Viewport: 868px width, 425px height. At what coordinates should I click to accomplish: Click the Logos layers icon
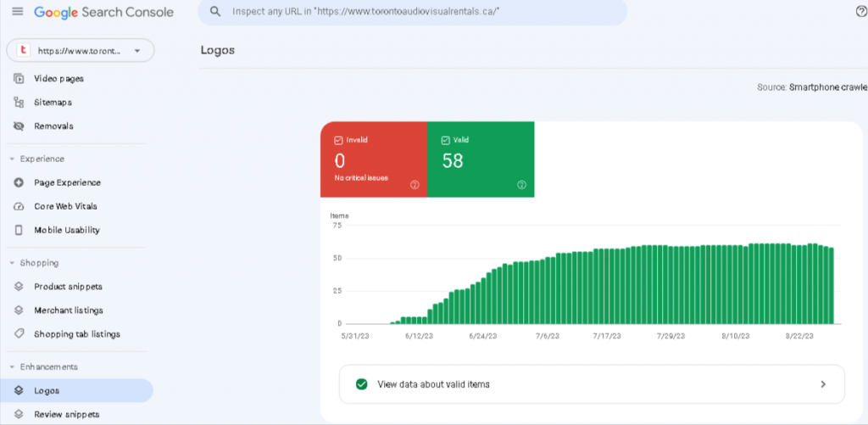(x=19, y=391)
